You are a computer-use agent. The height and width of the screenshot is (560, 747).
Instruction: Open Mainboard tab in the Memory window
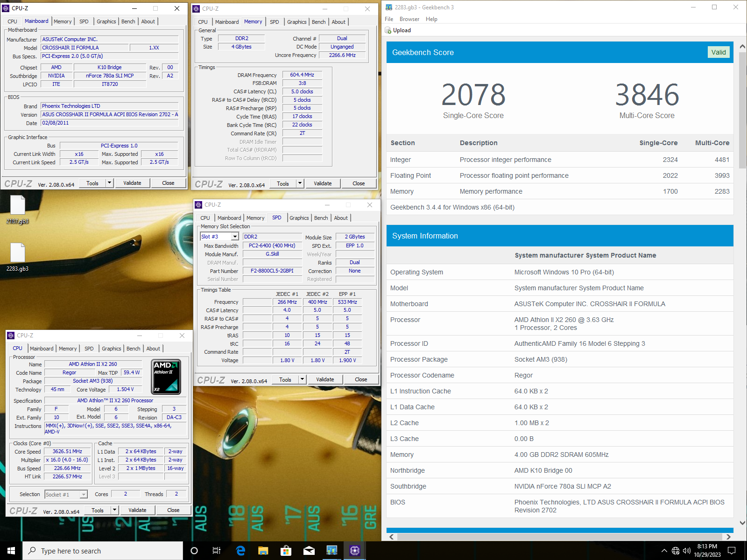pyautogui.click(x=227, y=22)
